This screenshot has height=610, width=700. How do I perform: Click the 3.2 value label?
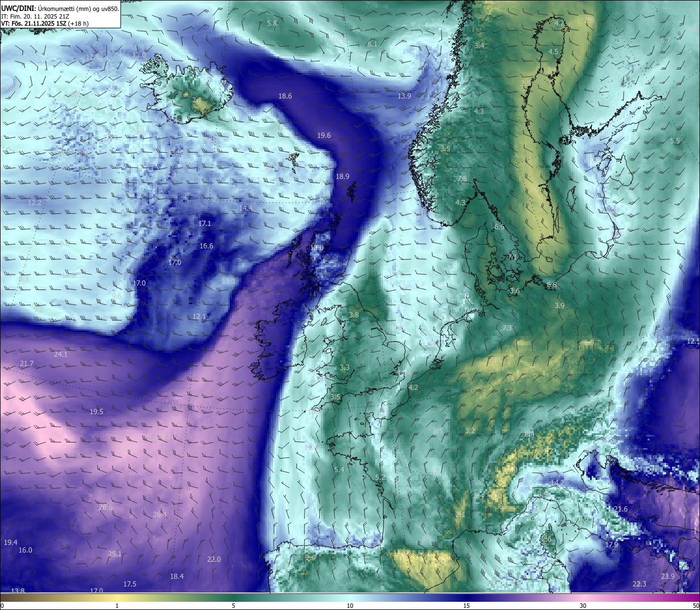click(470, 431)
